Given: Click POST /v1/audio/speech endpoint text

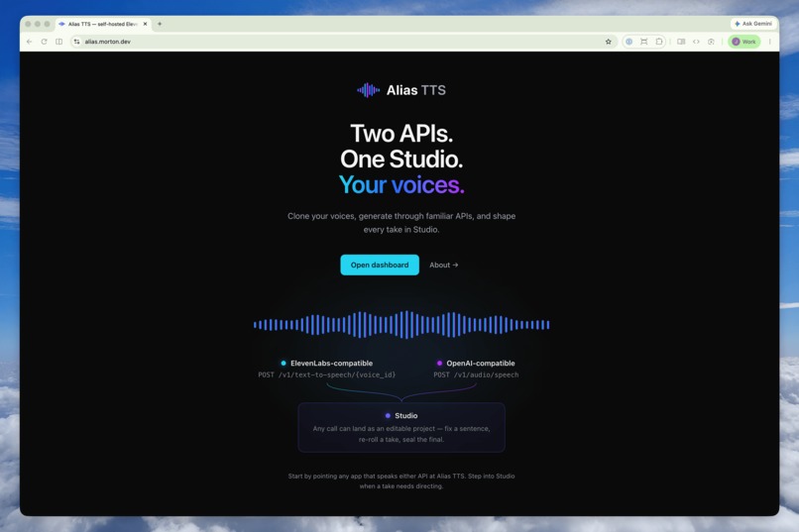Looking at the screenshot, I should 476,374.
